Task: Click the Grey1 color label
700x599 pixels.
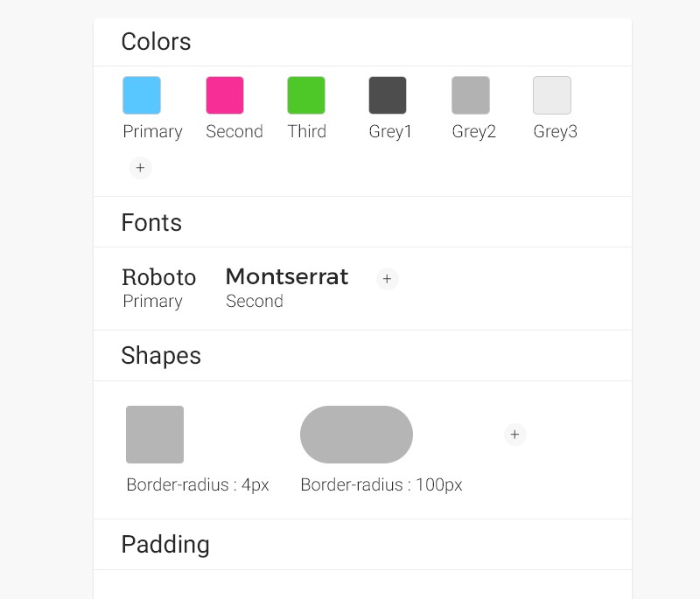Action: (390, 132)
